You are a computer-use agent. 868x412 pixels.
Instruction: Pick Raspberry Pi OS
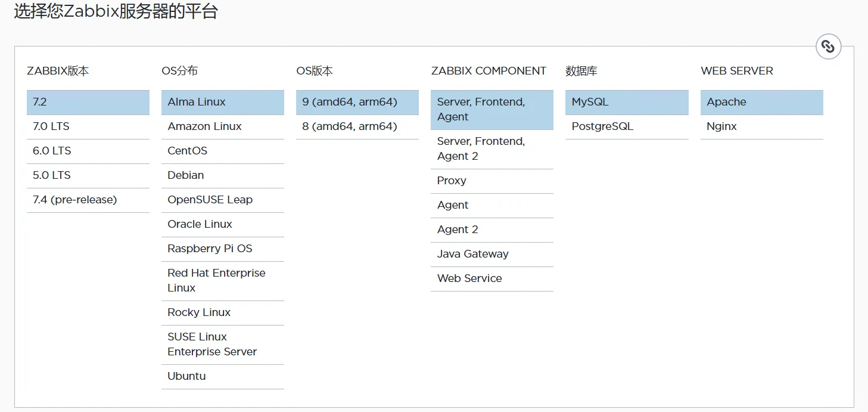[x=223, y=249]
